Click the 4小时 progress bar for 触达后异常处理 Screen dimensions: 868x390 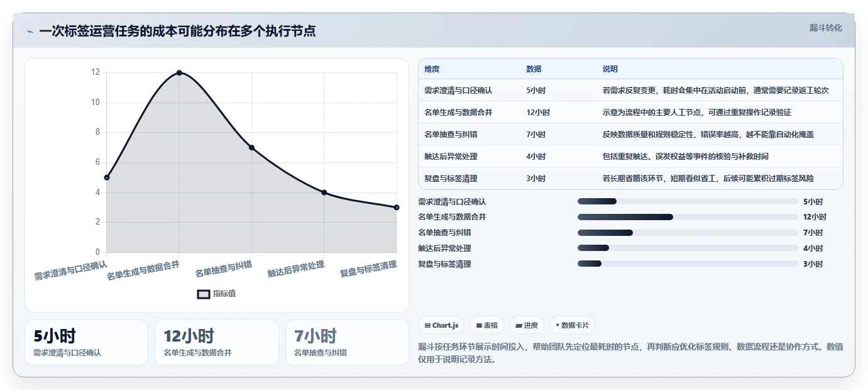(x=688, y=248)
